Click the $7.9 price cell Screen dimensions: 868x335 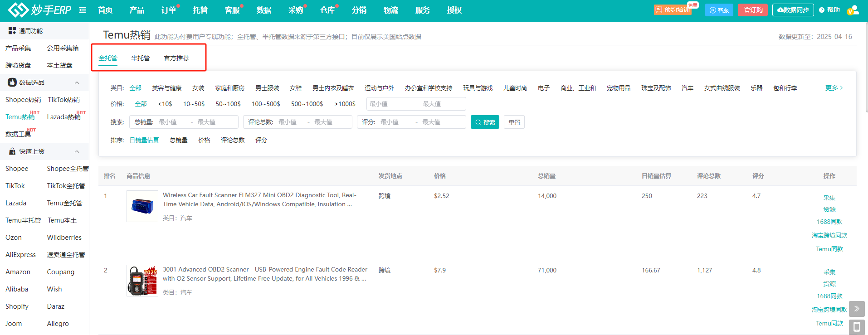click(x=440, y=270)
